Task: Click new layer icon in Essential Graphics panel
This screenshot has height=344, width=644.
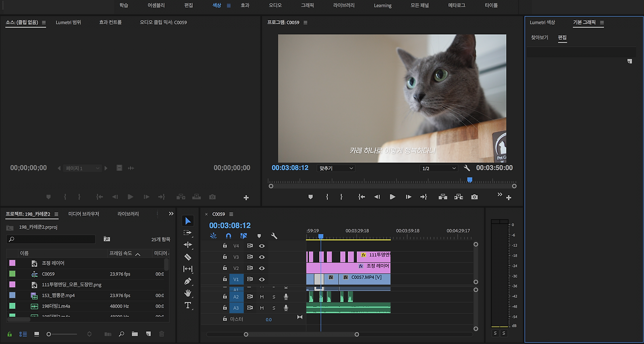Action: tap(629, 61)
